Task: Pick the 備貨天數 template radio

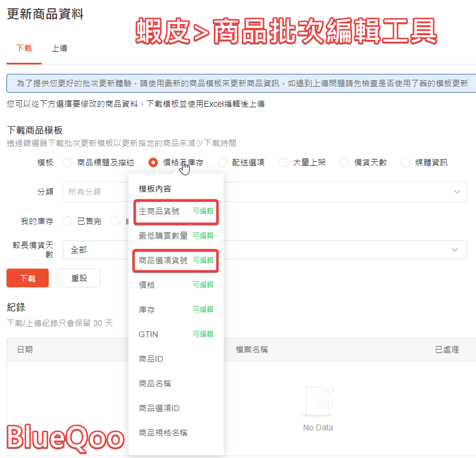Action: (345, 162)
